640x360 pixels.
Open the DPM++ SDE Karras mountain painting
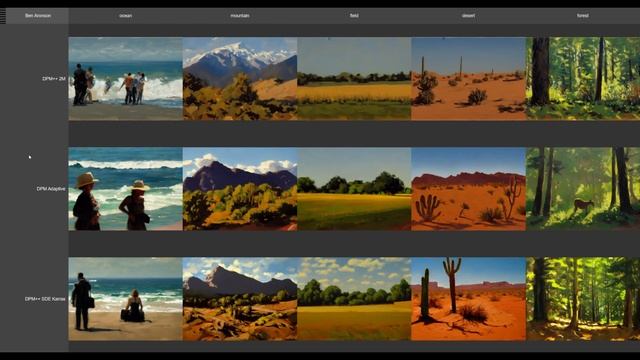coord(240,299)
